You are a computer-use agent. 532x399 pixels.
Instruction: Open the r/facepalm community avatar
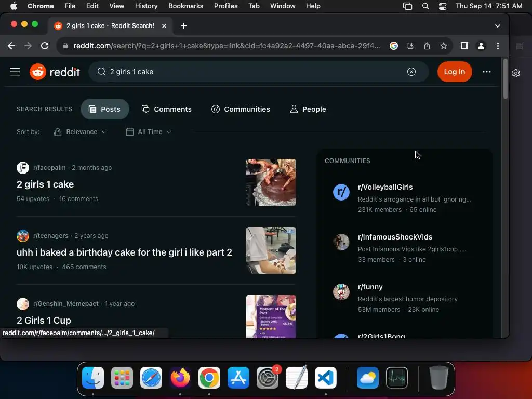(x=23, y=168)
